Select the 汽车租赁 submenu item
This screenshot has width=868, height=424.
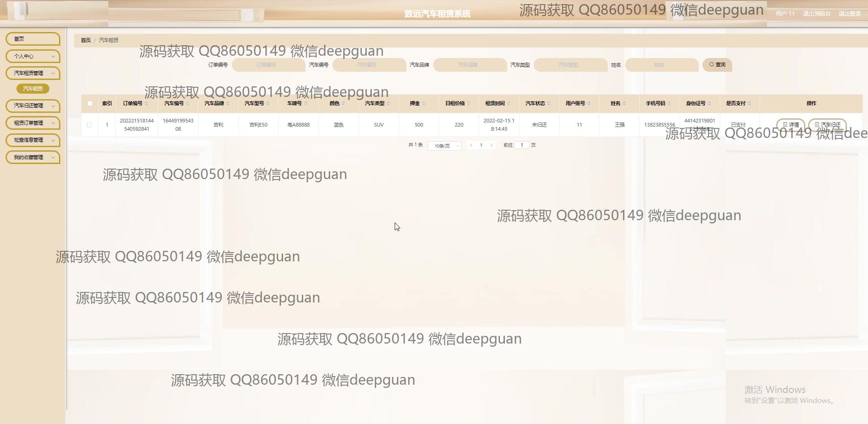(33, 89)
